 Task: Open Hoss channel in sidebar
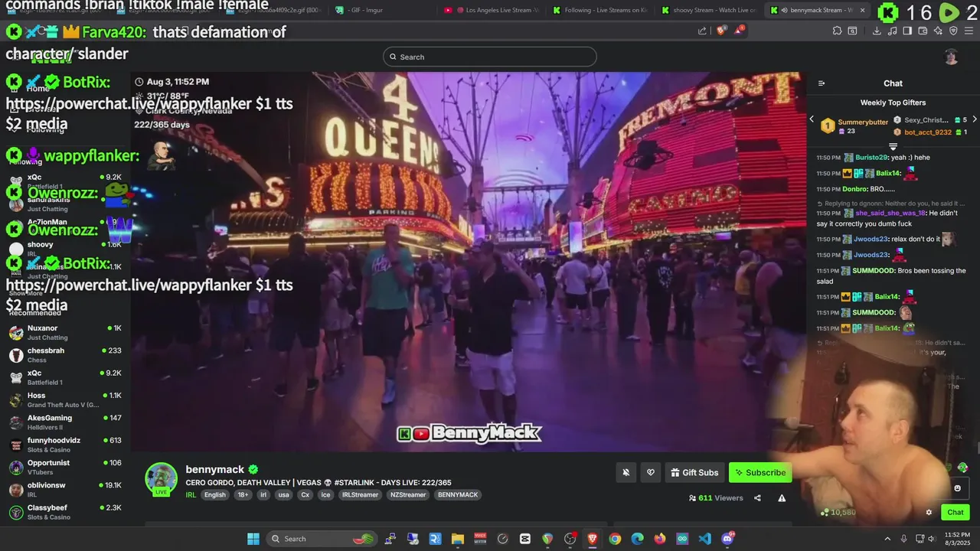click(65, 399)
